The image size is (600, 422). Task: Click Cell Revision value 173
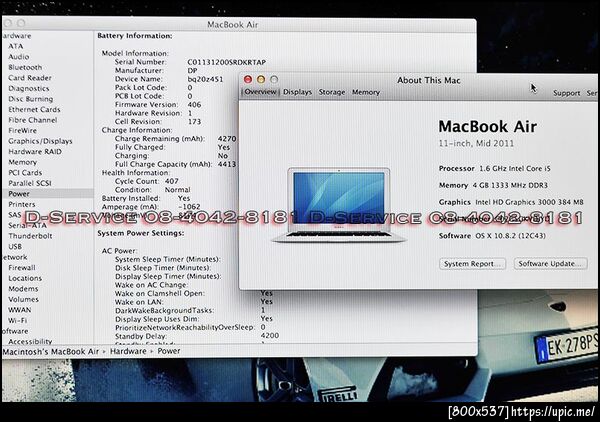tap(194, 122)
